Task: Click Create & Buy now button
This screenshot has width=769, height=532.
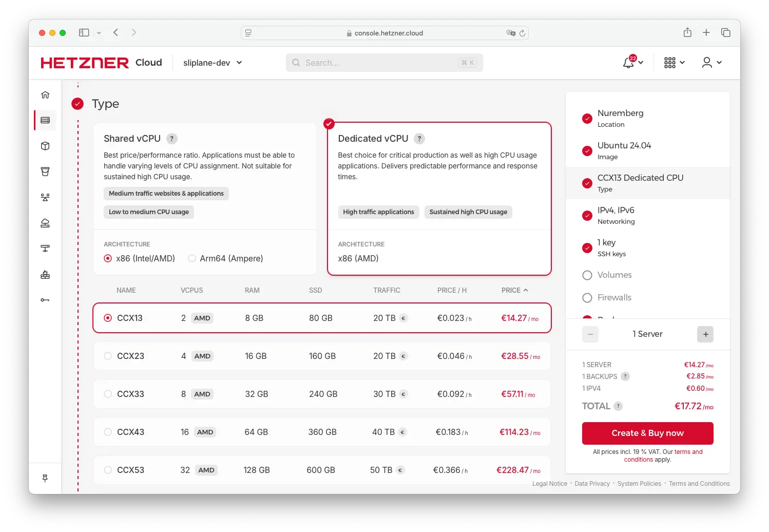Action: coord(647,433)
